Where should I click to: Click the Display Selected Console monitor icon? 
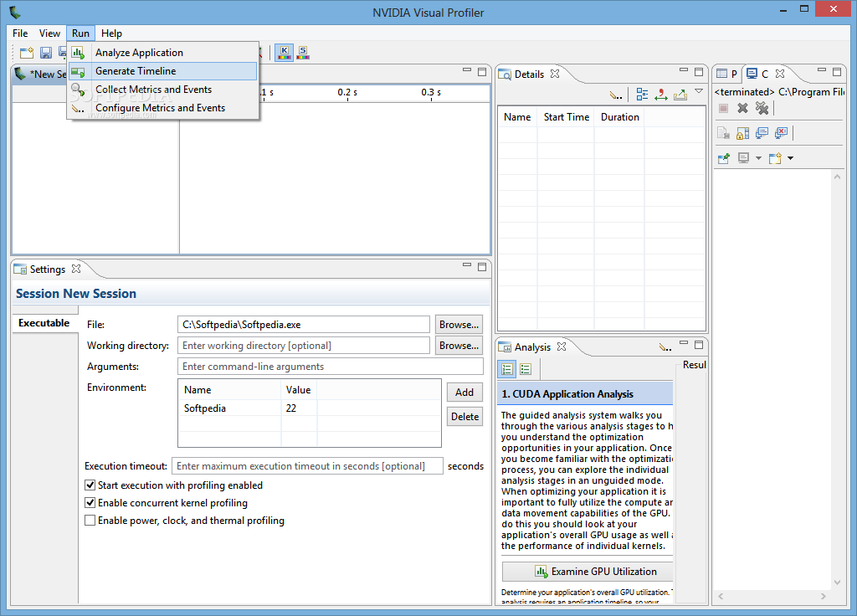(x=743, y=158)
